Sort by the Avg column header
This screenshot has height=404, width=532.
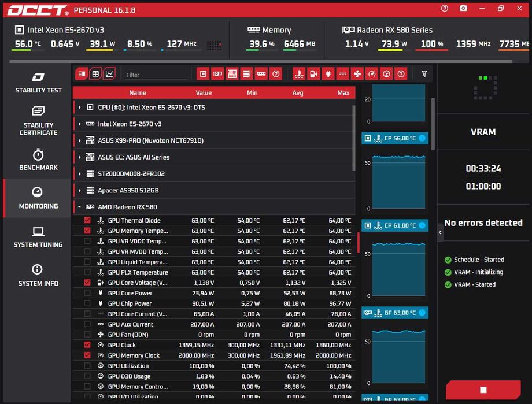click(298, 92)
